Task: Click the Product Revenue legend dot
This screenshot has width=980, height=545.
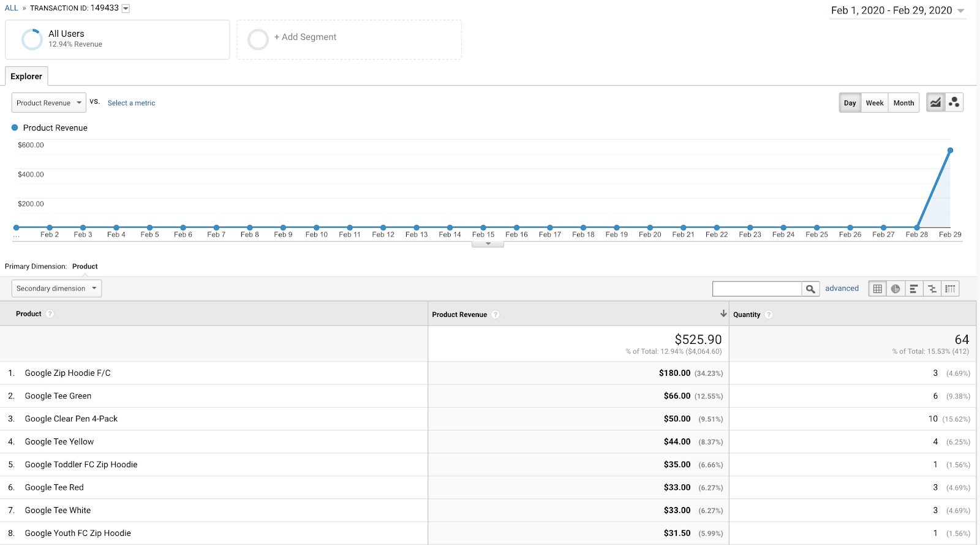Action: (x=15, y=128)
